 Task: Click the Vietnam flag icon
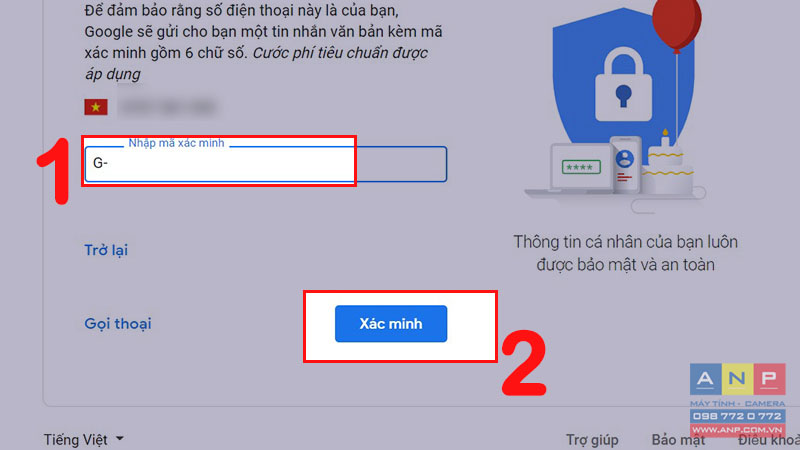pos(96,107)
